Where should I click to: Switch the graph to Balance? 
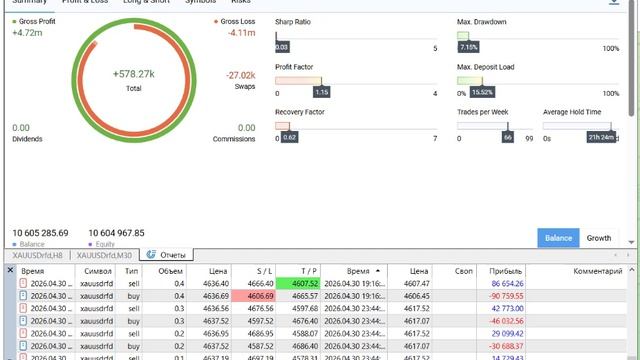(558, 238)
